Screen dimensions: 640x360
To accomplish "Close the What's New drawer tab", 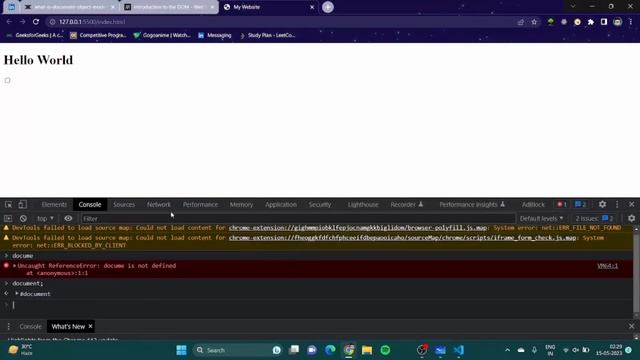I will coord(90,326).
